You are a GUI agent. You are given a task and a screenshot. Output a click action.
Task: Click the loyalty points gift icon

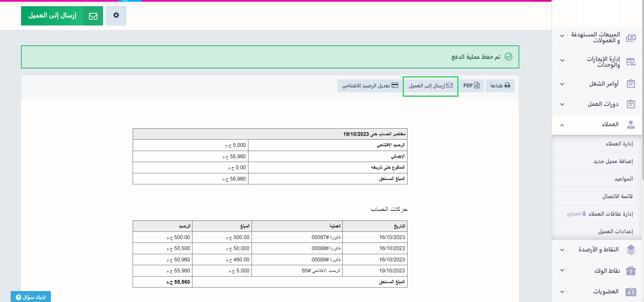tap(631, 271)
